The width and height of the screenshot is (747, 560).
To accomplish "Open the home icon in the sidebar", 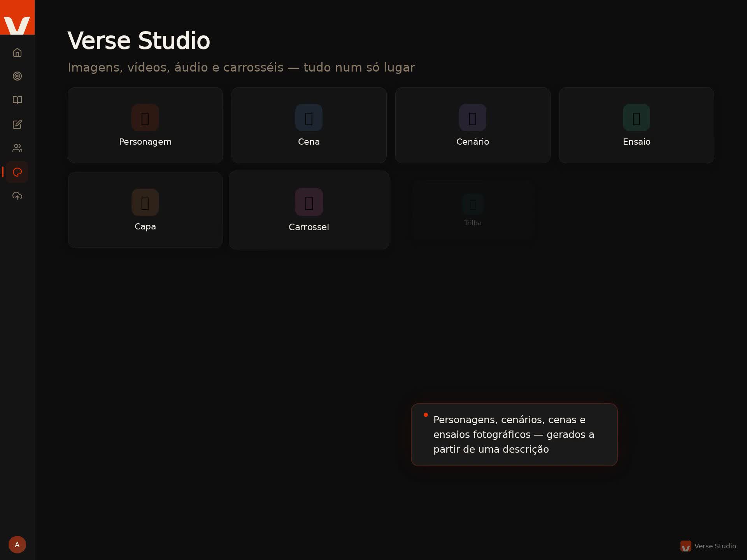I will tap(17, 52).
